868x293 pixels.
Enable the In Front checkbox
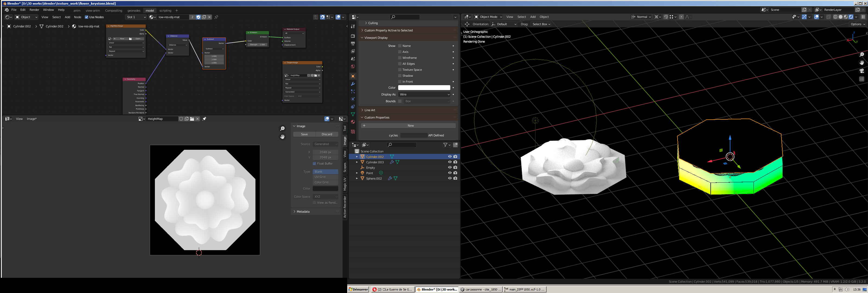(400, 82)
